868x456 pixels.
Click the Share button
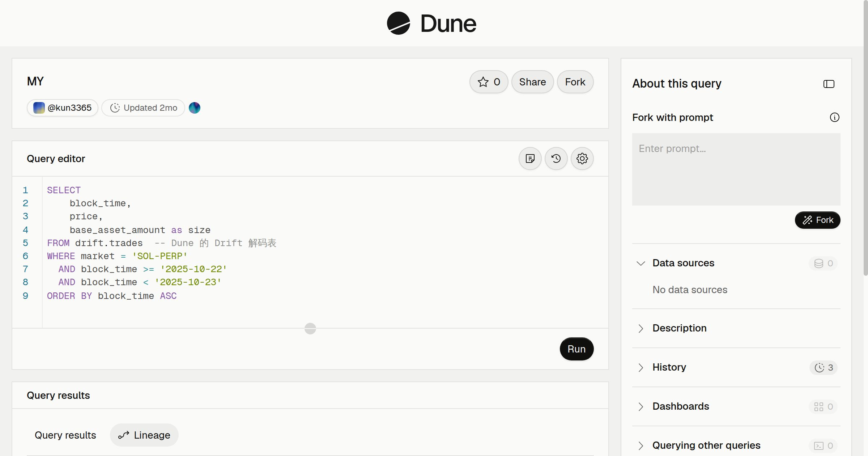point(532,82)
